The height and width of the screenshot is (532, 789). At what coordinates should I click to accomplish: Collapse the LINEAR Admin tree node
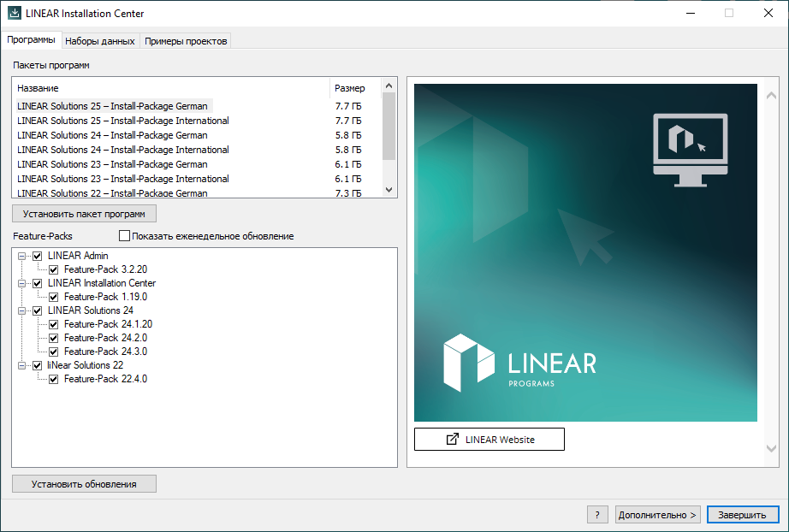click(x=21, y=256)
